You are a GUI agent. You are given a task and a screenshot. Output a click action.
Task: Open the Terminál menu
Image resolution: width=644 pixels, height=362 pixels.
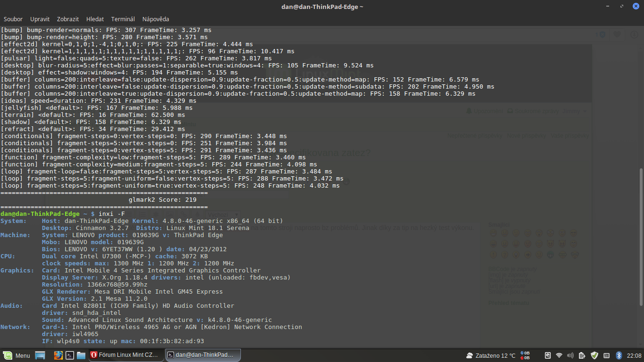(x=123, y=19)
